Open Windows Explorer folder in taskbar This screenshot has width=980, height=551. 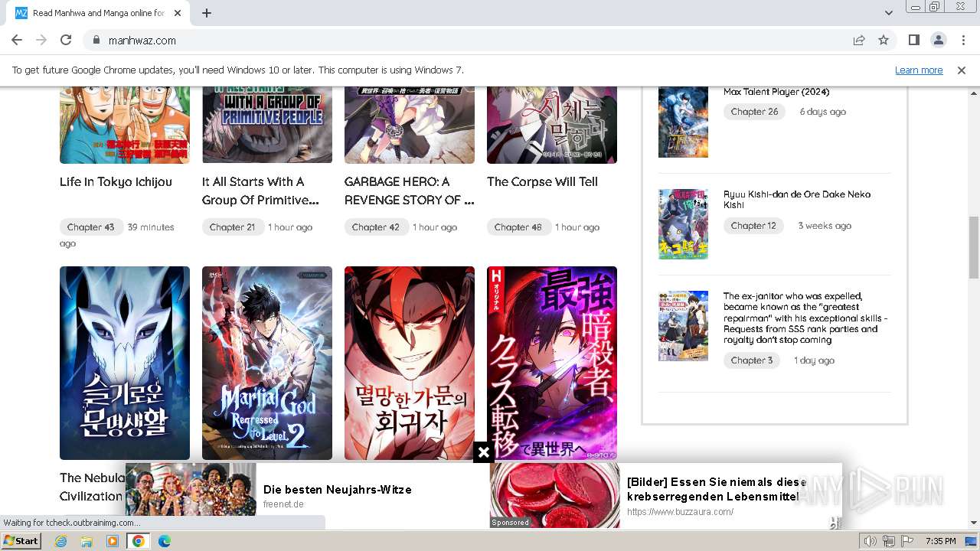click(x=87, y=541)
